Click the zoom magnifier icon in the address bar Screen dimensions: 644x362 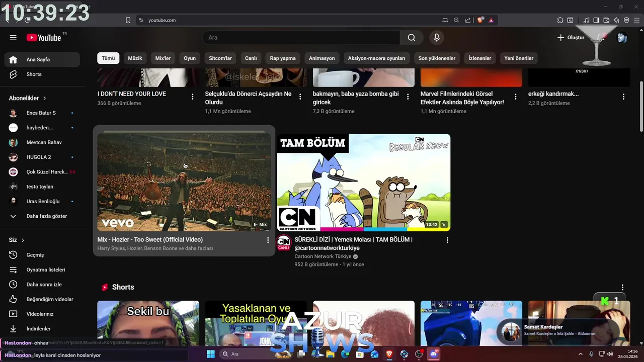(x=456, y=20)
